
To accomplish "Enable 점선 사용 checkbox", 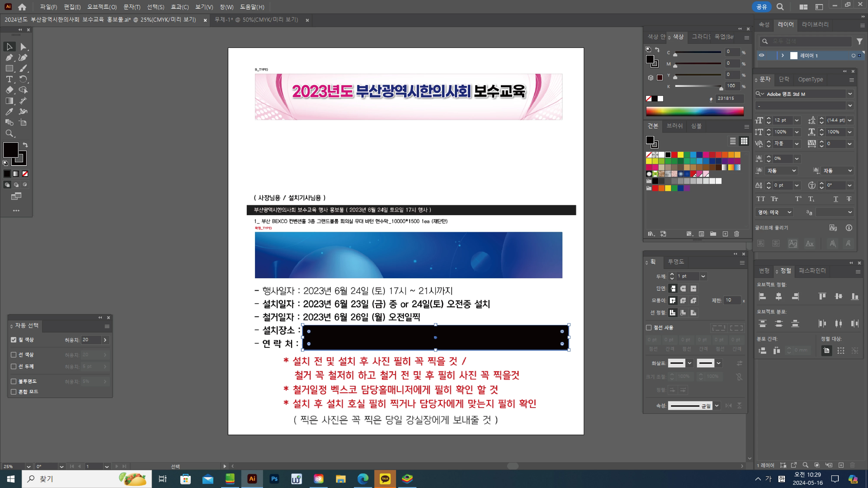I will (649, 327).
